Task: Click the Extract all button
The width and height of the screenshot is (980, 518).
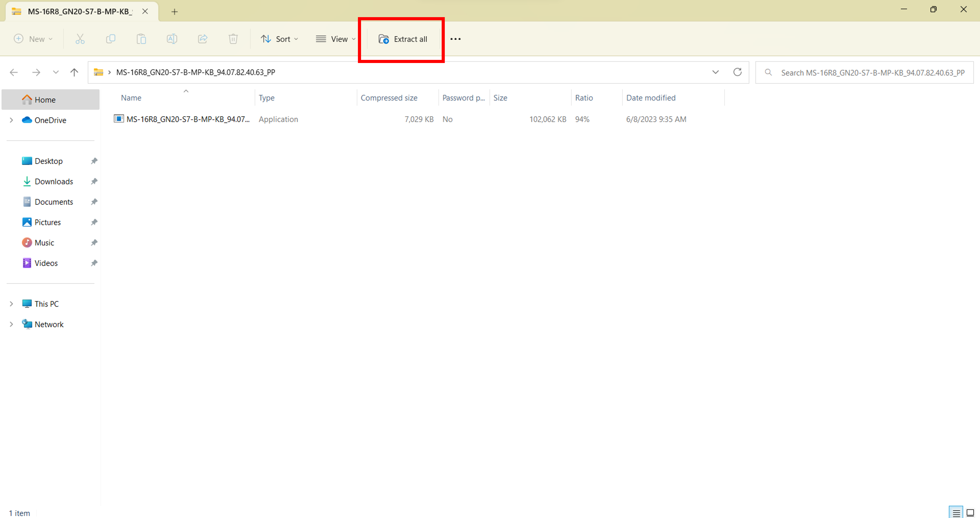Action: pyautogui.click(x=402, y=39)
